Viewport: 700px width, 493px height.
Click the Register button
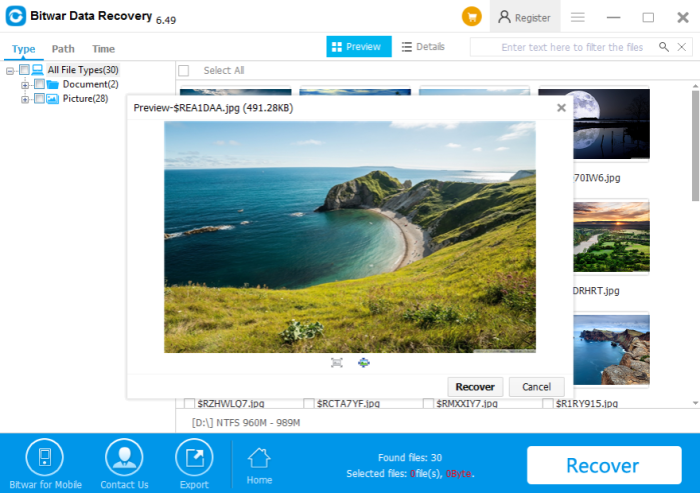(524, 17)
